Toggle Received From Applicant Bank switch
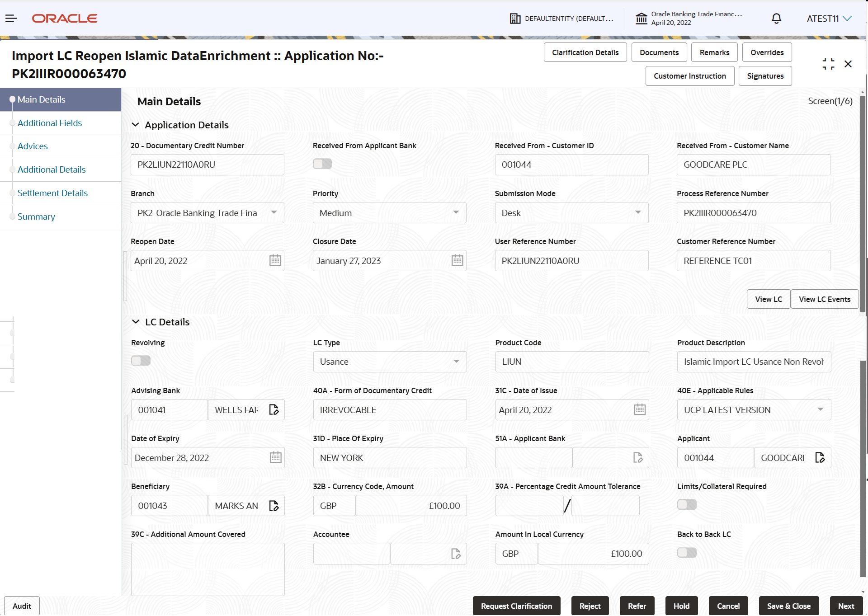Image resolution: width=868 pixels, height=616 pixels. pos(322,164)
